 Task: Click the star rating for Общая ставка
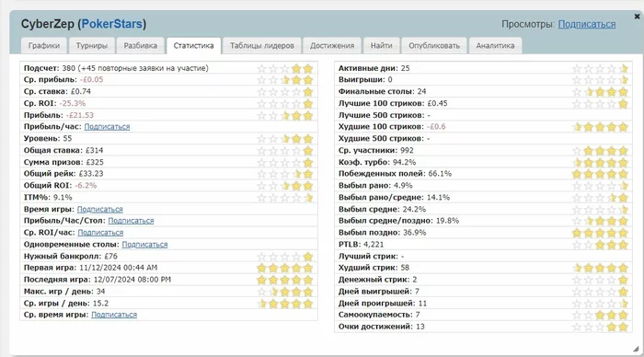(285, 151)
